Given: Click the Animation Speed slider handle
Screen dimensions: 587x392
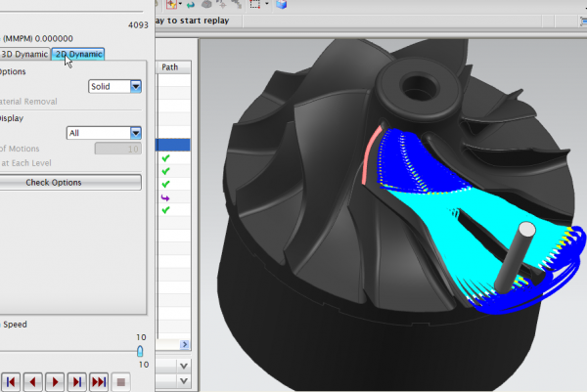Looking at the screenshot, I should click(x=140, y=351).
